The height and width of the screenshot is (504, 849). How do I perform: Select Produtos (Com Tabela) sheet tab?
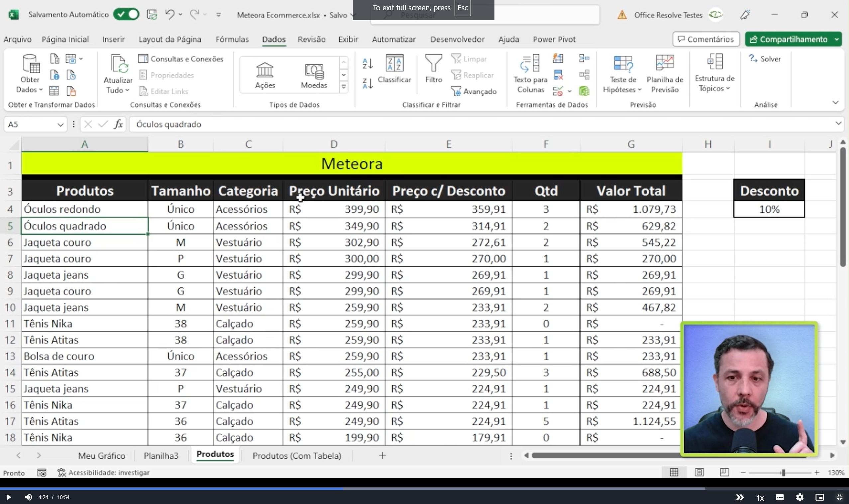[297, 456]
